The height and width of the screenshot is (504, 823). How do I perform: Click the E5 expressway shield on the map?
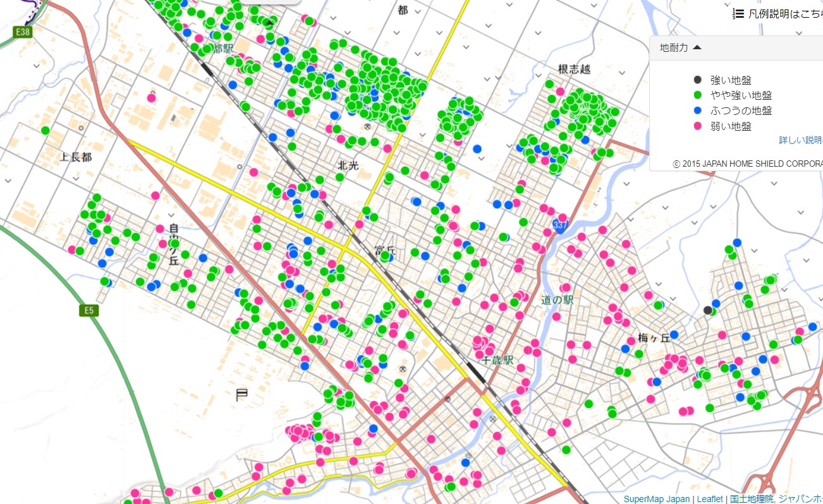[x=90, y=310]
